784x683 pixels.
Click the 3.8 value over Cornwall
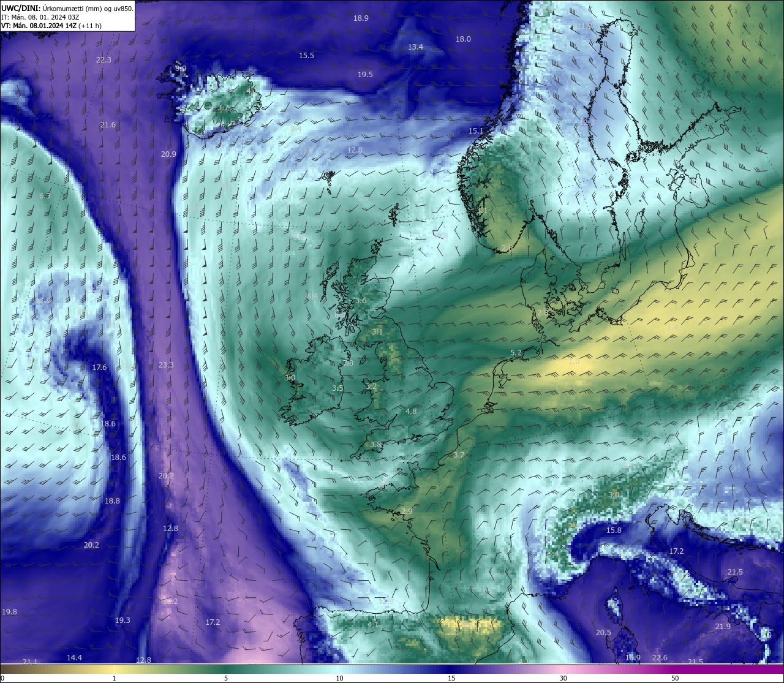pyautogui.click(x=375, y=445)
